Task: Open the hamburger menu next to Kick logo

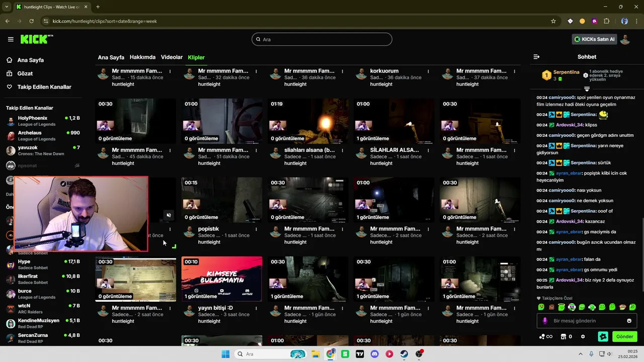Action: pos(11,39)
